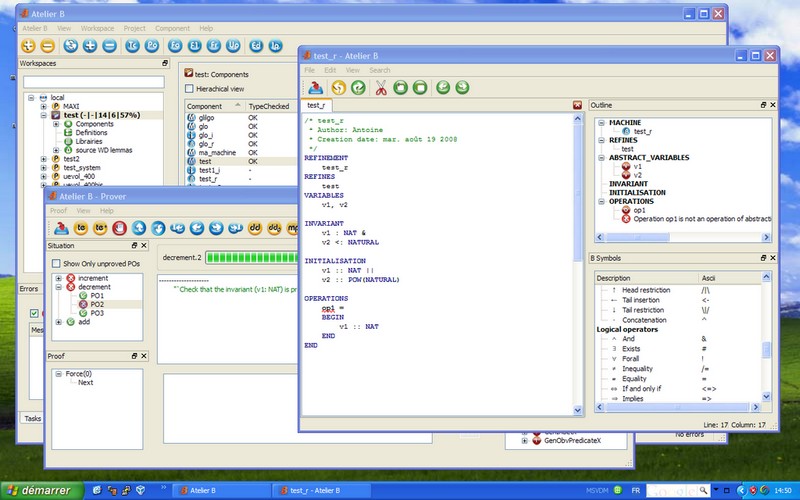Click the 'Component' column header
This screenshot has width=800, height=500.
point(214,106)
